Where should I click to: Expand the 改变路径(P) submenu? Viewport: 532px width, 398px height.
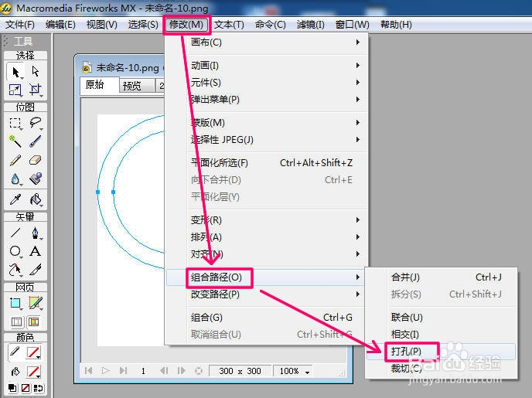[267, 294]
